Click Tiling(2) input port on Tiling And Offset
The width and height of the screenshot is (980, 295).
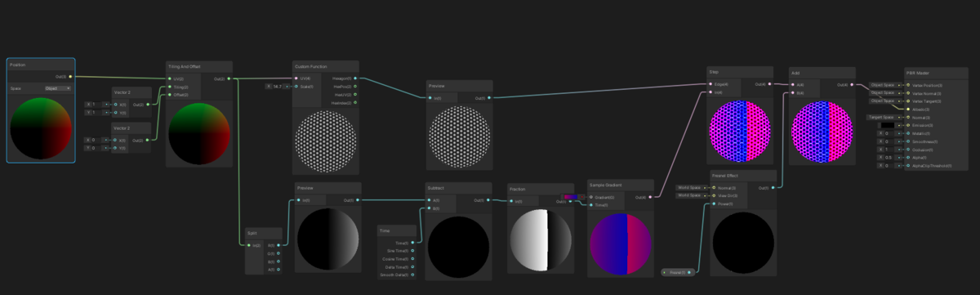170,87
